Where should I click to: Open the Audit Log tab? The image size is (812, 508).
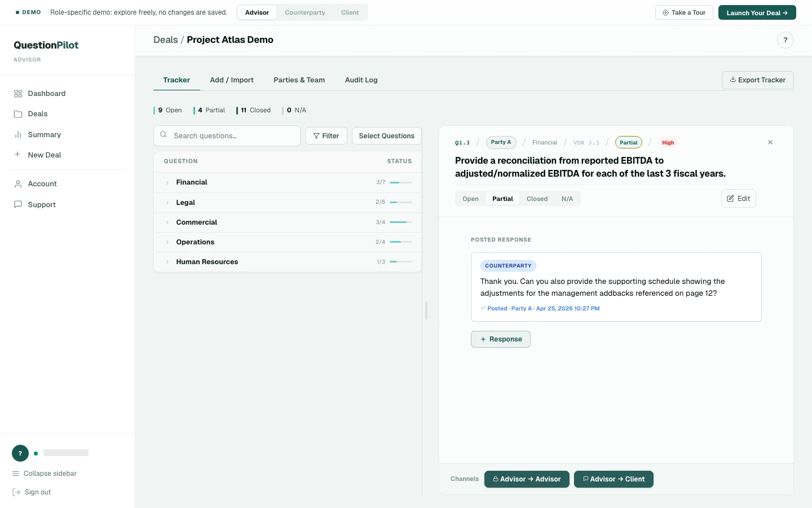coord(361,80)
